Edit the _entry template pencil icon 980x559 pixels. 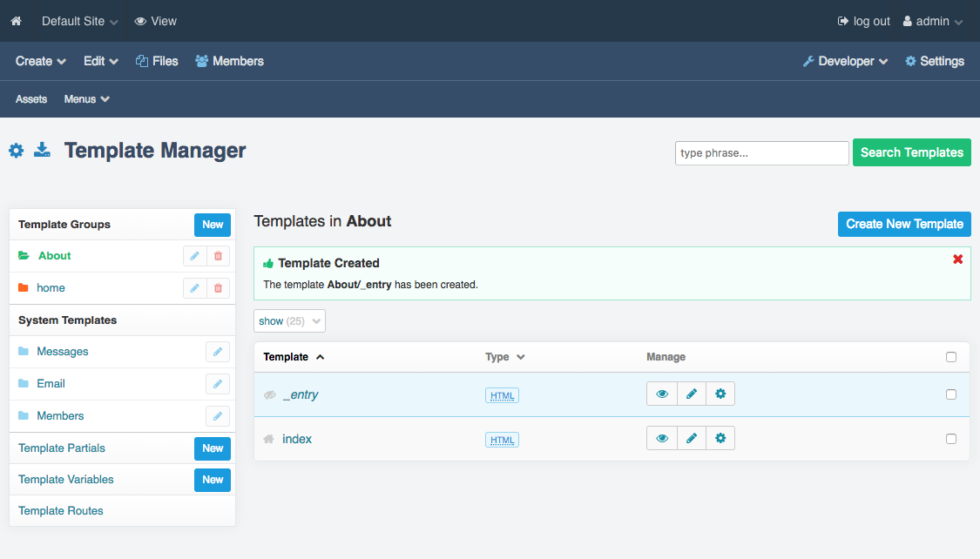click(692, 394)
